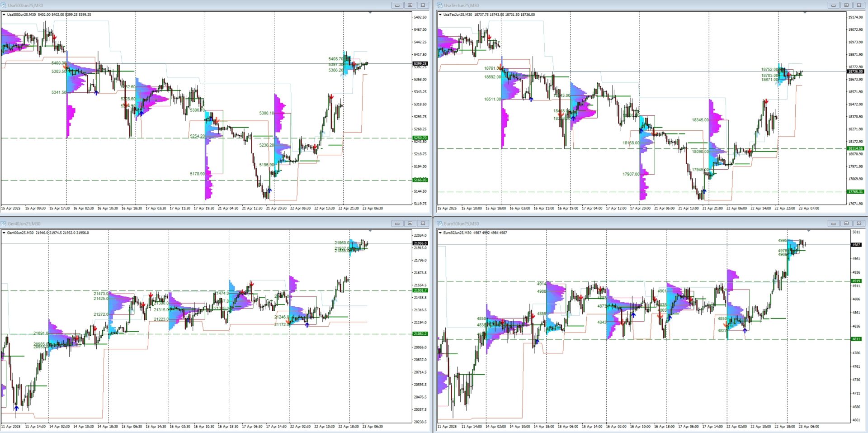Click the 21272.0 profile label in Ger40 chart
This screenshot has width=868, height=433.
click(101, 314)
